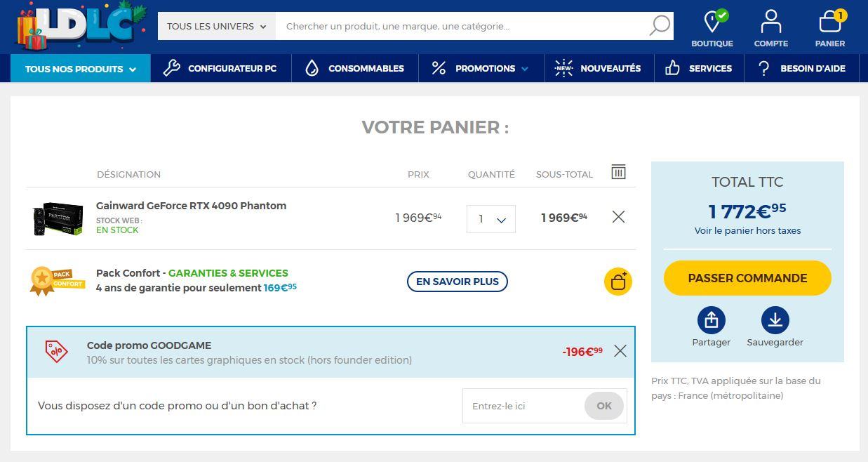Click the EN SAVOIR PLUS button
The width and height of the screenshot is (868, 462).
coord(458,282)
